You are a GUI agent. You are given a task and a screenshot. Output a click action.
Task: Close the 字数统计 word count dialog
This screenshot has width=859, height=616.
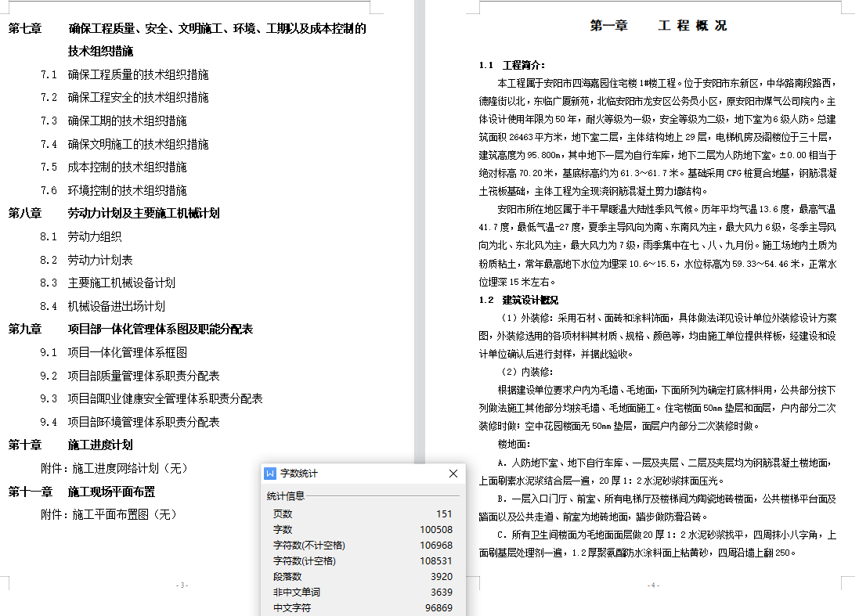tap(453, 474)
